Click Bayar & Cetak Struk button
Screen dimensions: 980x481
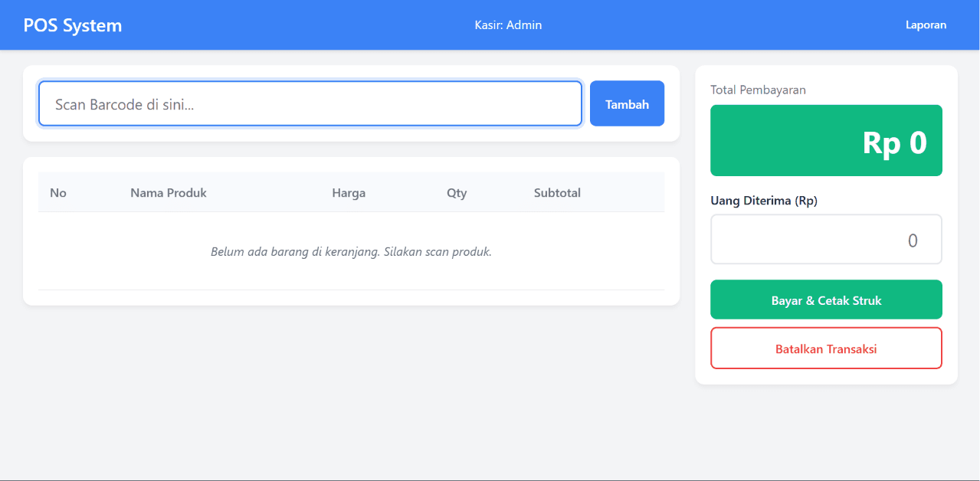826,299
